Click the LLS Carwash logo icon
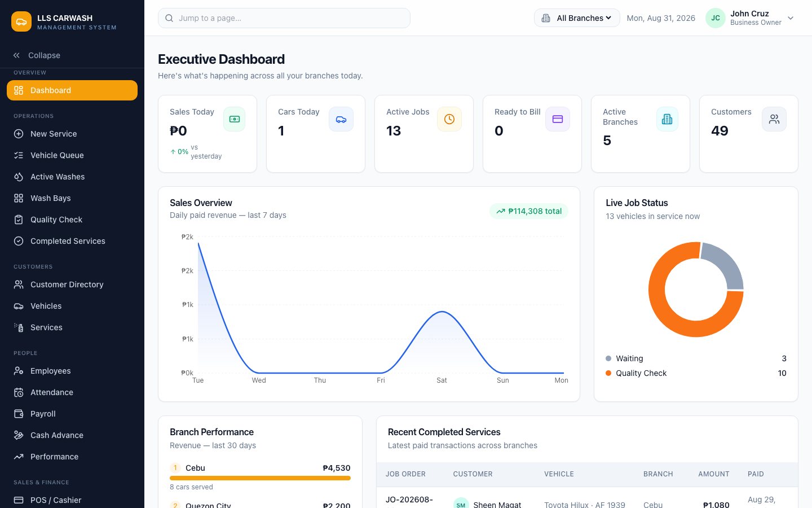The height and width of the screenshot is (508, 812). (21, 21)
